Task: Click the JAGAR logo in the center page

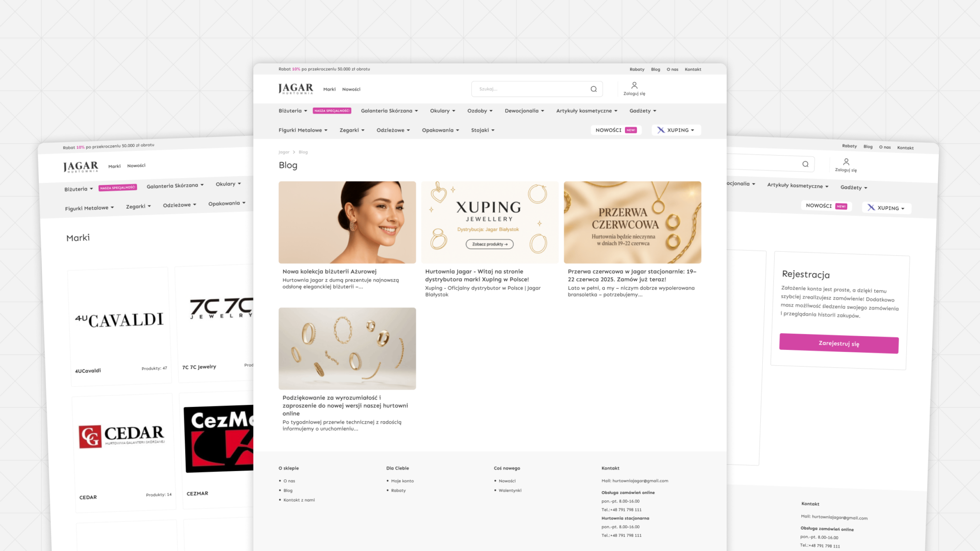Action: pyautogui.click(x=296, y=89)
